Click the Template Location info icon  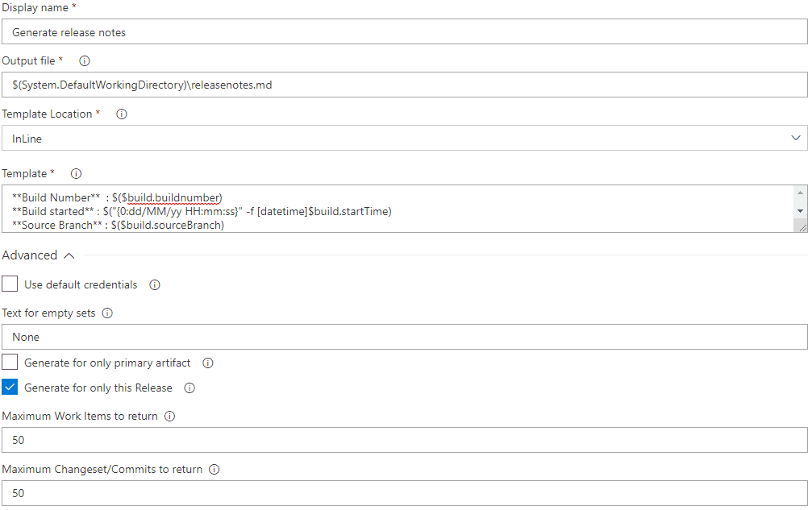121,114
